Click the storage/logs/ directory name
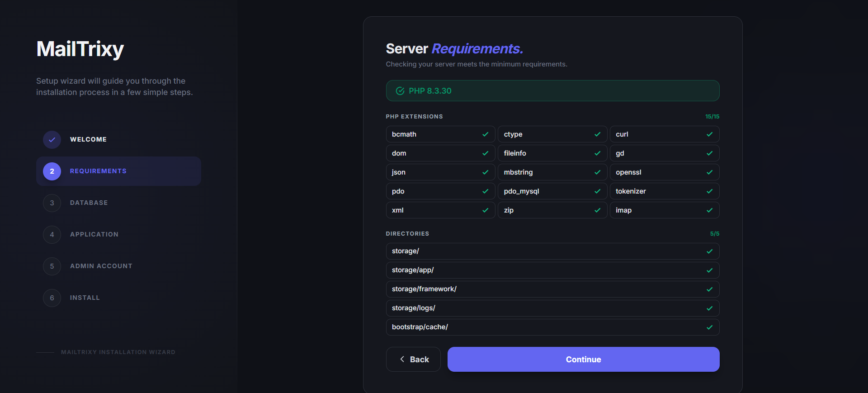868x393 pixels. click(414, 308)
